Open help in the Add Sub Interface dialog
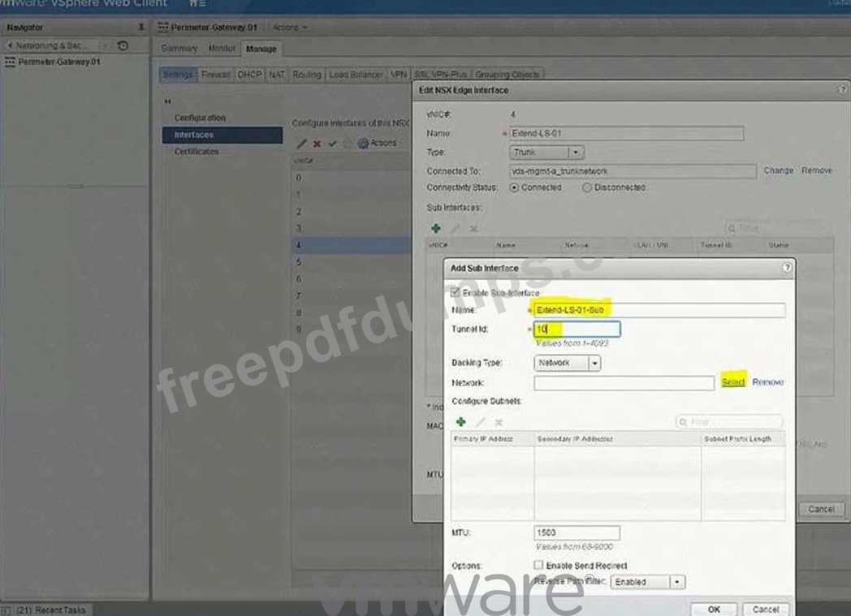 (x=787, y=268)
